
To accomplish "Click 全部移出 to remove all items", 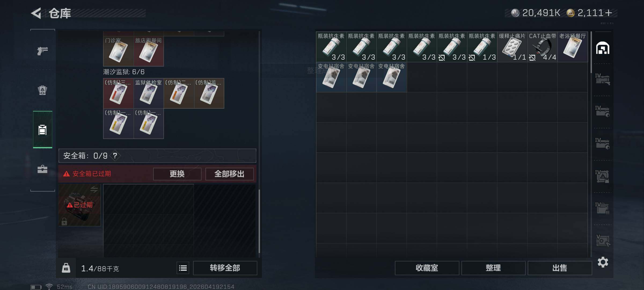I will click(229, 174).
